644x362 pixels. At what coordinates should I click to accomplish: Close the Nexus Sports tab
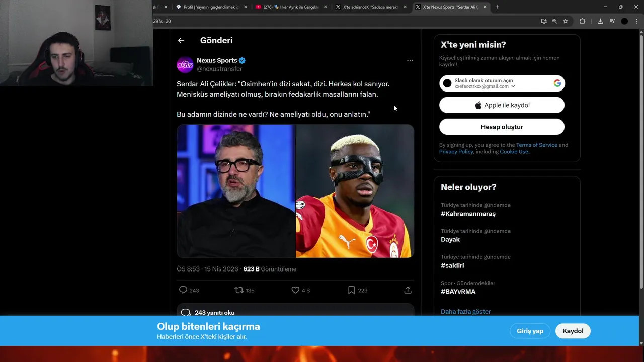(x=485, y=7)
